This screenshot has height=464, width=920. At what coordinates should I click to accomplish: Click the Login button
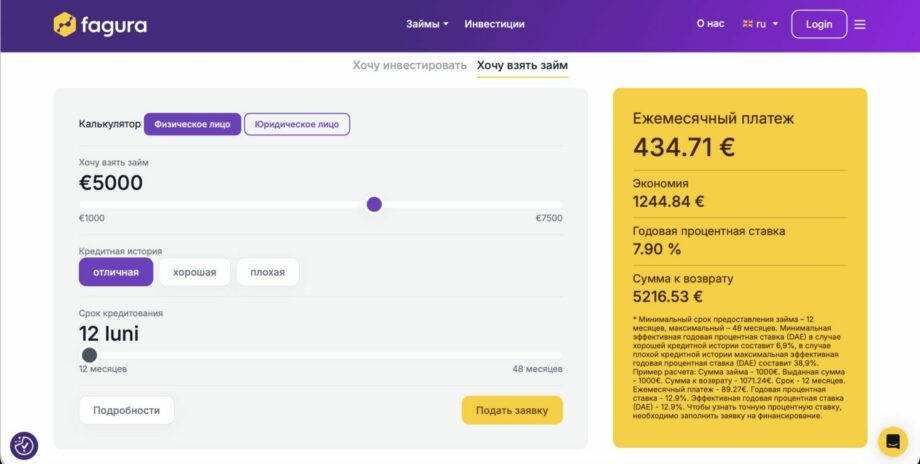click(818, 24)
